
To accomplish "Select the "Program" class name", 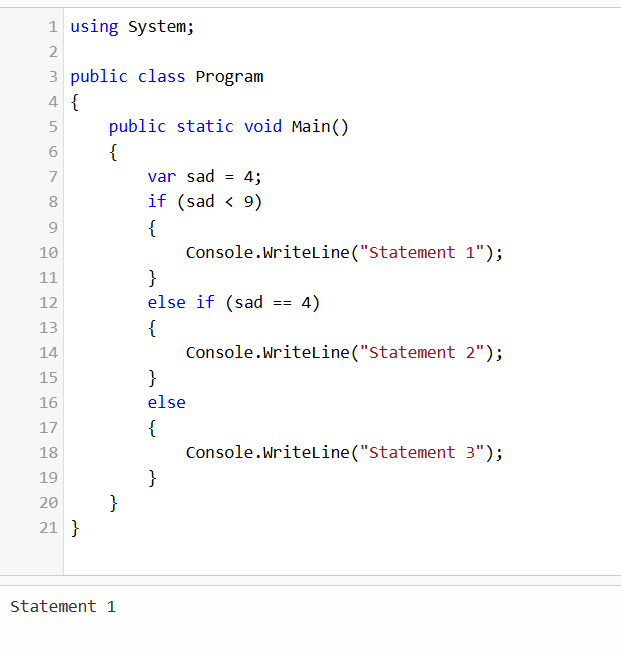I will pos(229,77).
